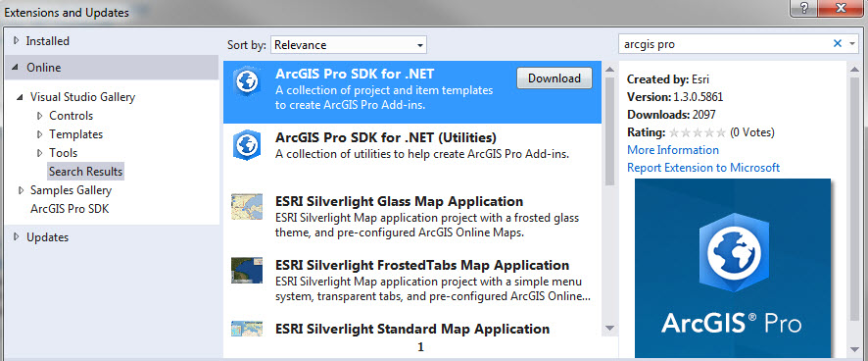Expand the Installed section
Viewport: 868px width, 361px height.
pos(16,41)
